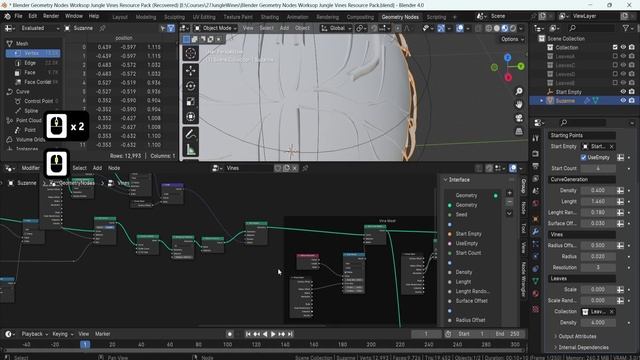The height and width of the screenshot is (360, 640).
Task: Open the Add menu in node editor
Action: [x=97, y=168]
